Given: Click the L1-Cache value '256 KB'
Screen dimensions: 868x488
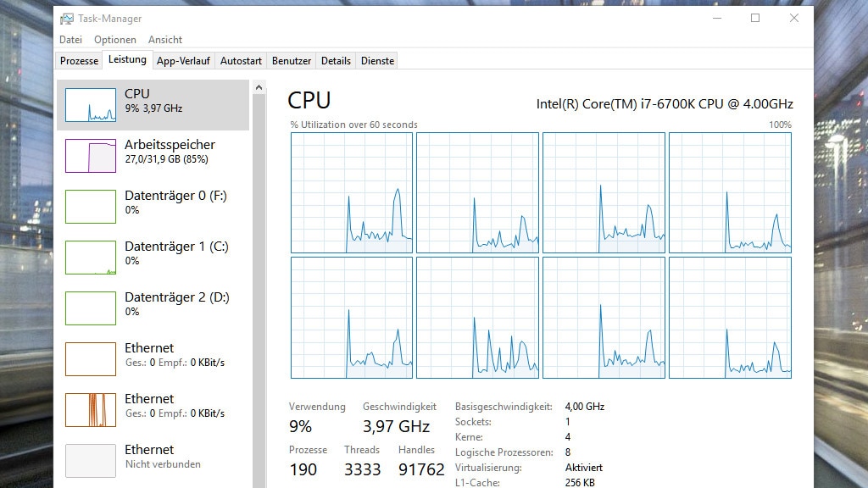Looking at the screenshot, I should pyautogui.click(x=580, y=482).
